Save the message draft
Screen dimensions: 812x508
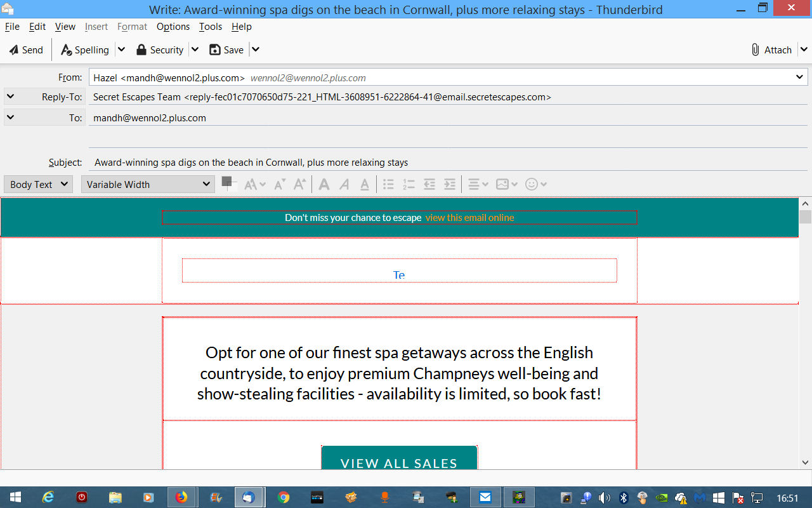tap(226, 50)
